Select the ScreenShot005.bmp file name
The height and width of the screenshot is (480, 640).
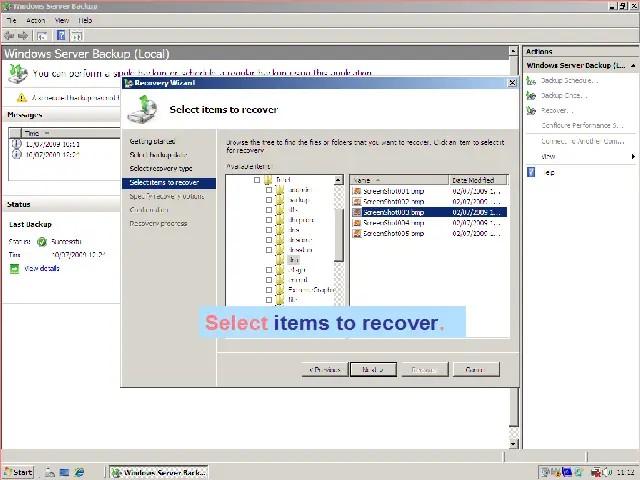393,233
